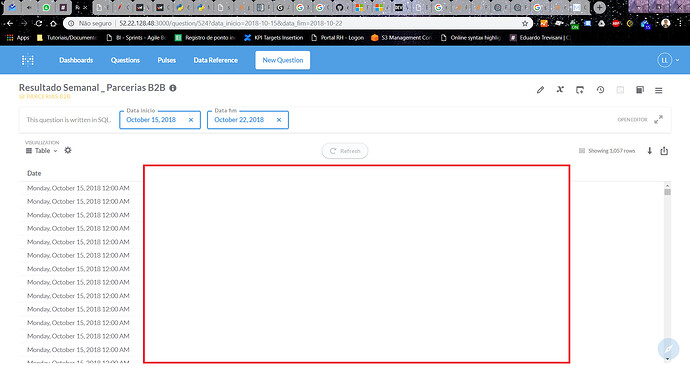Clear the Data inicio October 15 filter

(191, 120)
